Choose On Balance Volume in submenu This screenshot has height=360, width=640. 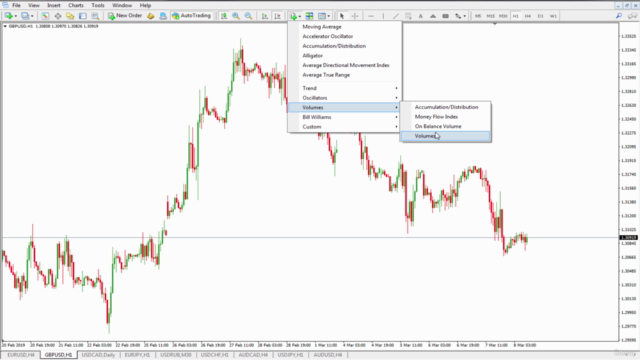click(x=438, y=127)
